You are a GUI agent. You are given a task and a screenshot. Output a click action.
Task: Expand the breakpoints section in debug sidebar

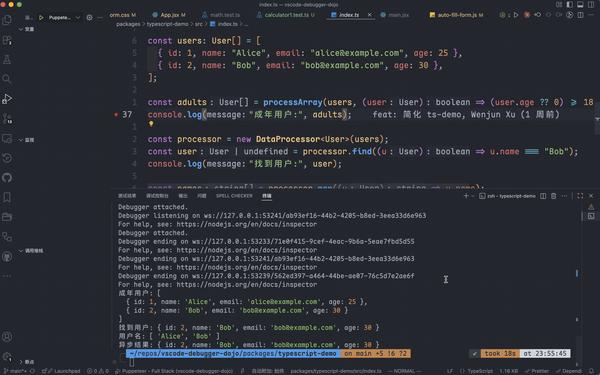tap(26, 362)
